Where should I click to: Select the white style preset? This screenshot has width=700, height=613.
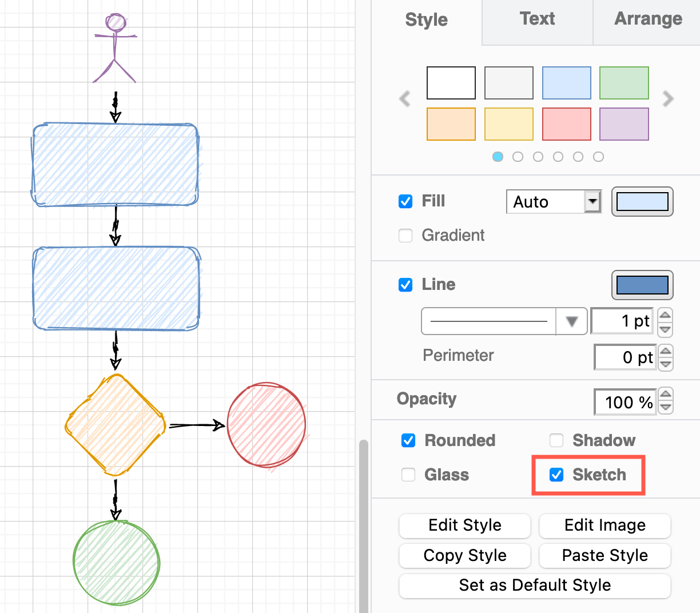[x=451, y=83]
